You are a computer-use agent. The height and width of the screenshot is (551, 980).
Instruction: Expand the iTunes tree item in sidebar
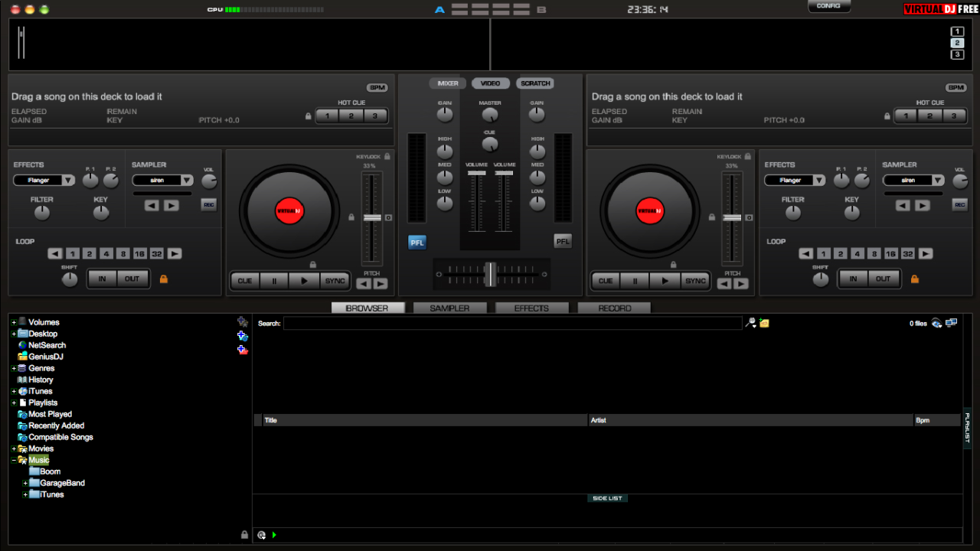point(13,391)
